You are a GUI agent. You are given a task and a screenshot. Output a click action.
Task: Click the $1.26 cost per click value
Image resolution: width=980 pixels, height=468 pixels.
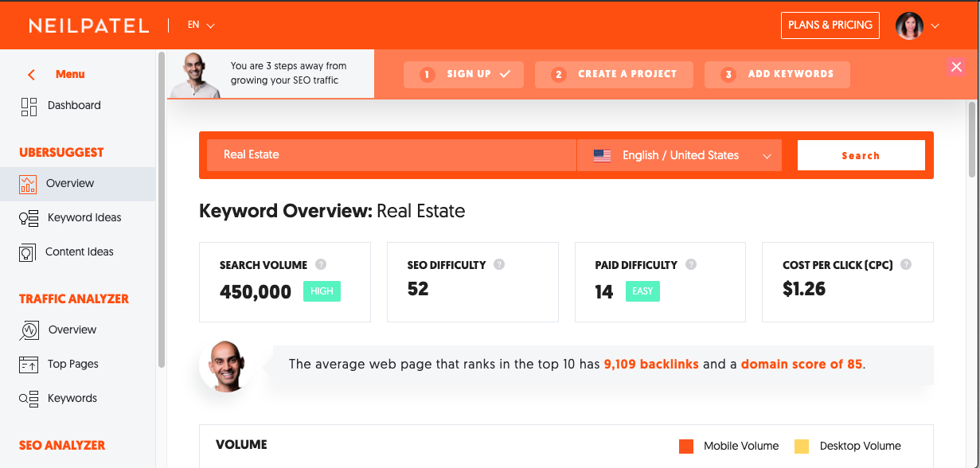(x=804, y=290)
